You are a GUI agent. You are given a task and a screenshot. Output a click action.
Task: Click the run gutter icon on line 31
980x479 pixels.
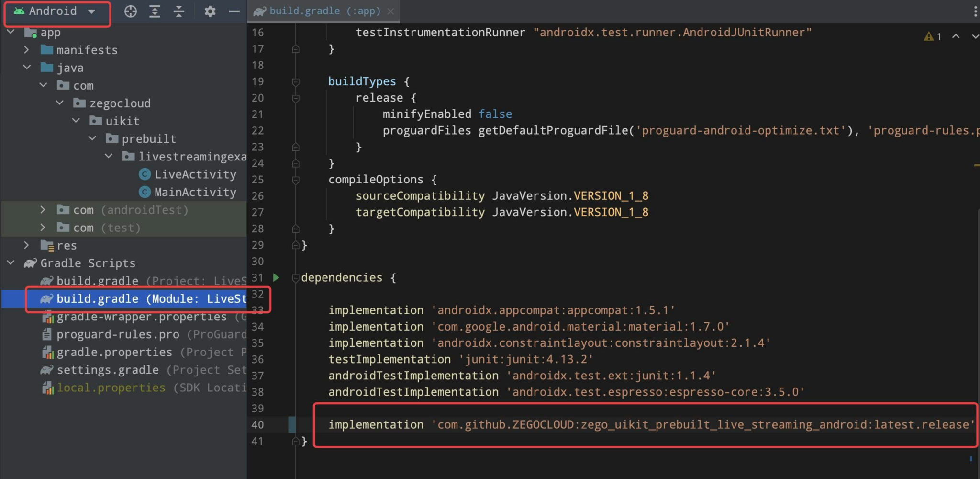click(276, 277)
